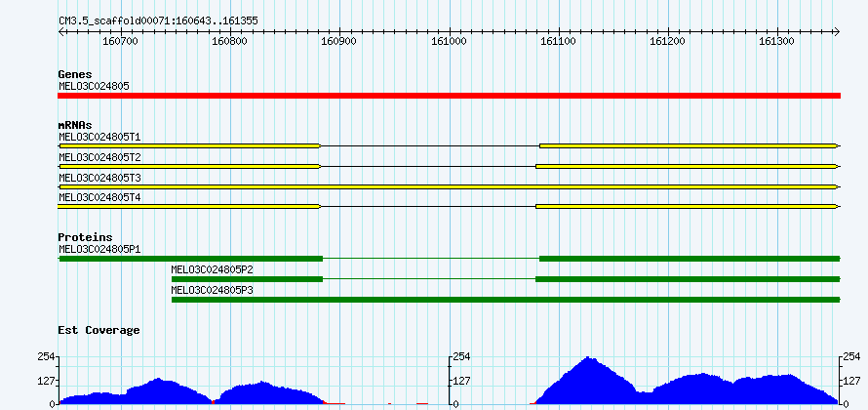
Task: Open the red MELO3C024805 gene bar
Action: pos(449,96)
